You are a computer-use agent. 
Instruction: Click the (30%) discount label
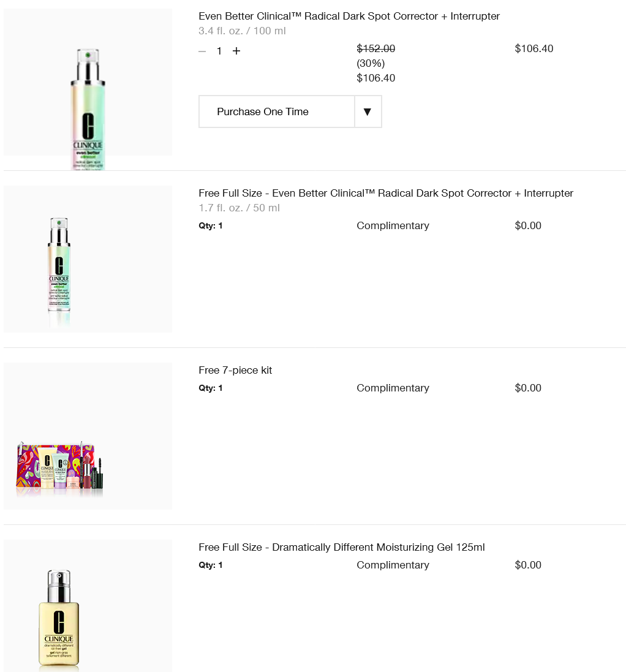pyautogui.click(x=371, y=64)
